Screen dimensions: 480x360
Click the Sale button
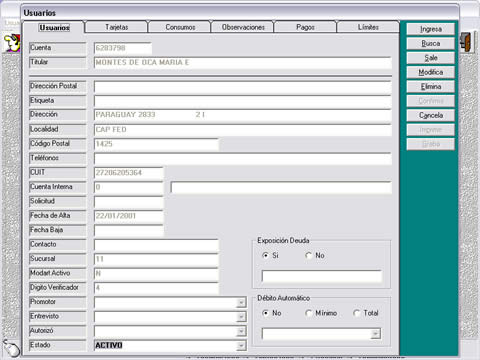tap(431, 58)
